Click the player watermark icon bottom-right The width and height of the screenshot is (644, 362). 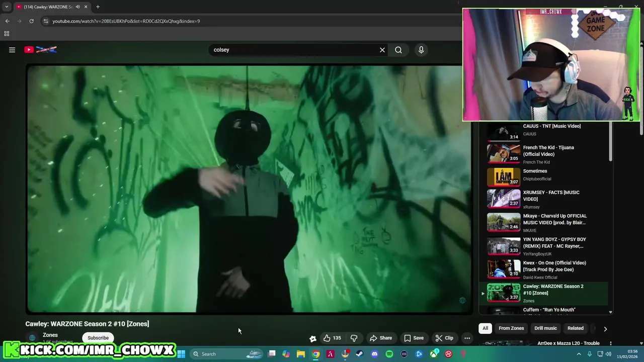click(x=462, y=300)
